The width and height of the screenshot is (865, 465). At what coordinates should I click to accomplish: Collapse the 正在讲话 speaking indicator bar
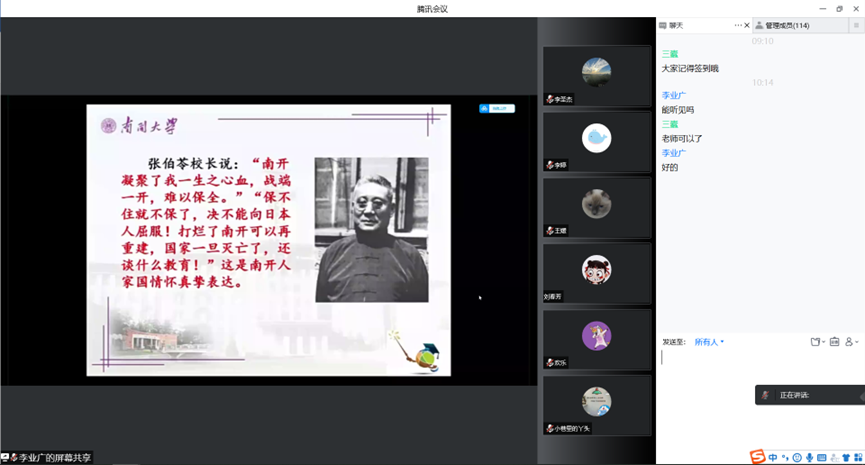point(861,395)
